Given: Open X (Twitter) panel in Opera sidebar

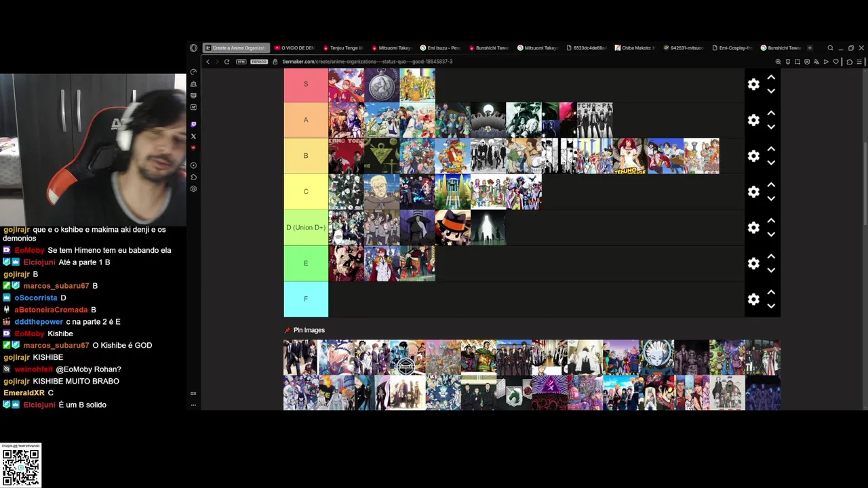Looking at the screenshot, I should point(193,136).
